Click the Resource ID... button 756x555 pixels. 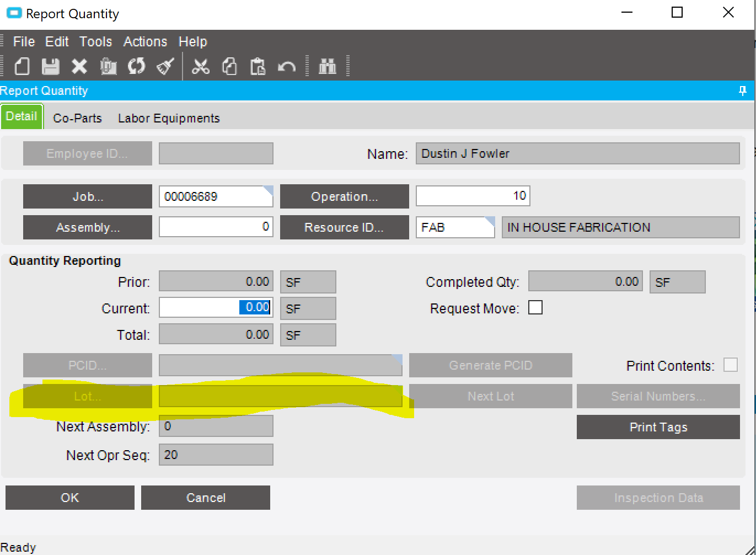pyautogui.click(x=345, y=227)
